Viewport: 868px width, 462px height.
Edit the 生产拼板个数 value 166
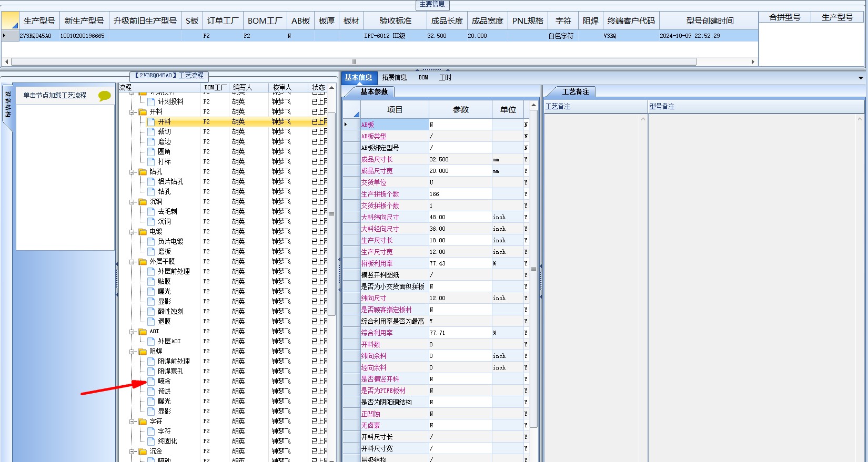point(460,194)
